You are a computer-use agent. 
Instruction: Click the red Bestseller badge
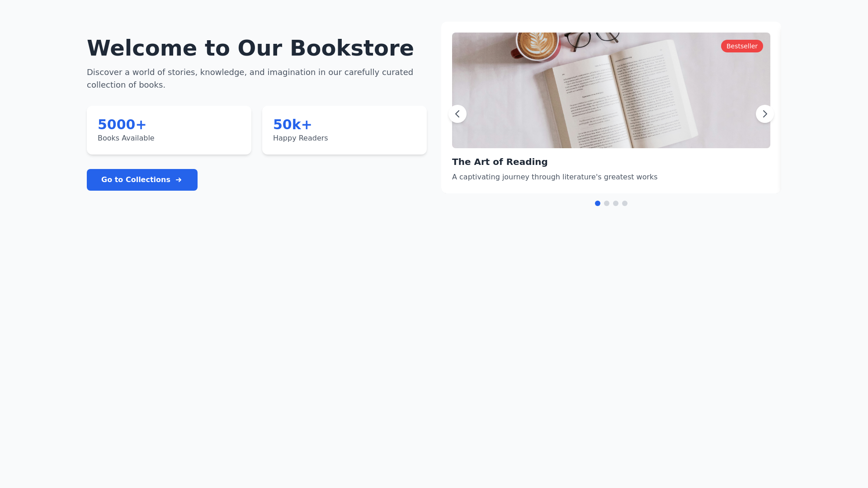(x=742, y=46)
